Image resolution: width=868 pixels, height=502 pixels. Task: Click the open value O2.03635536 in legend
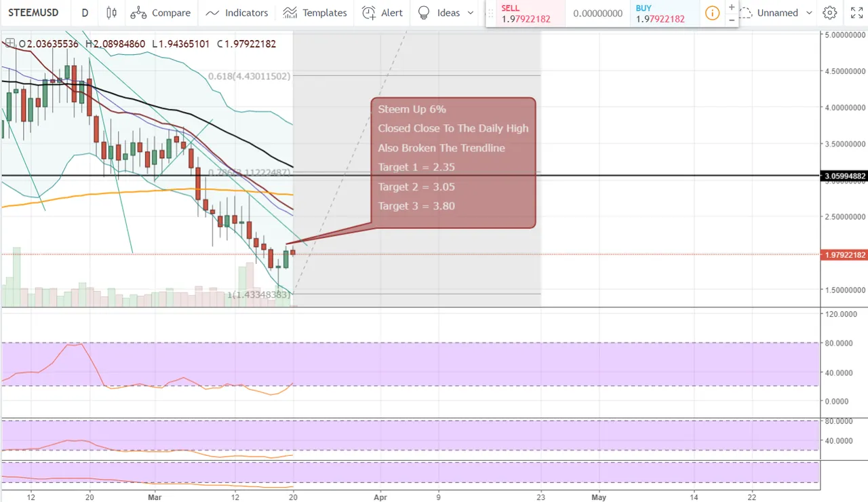point(48,43)
